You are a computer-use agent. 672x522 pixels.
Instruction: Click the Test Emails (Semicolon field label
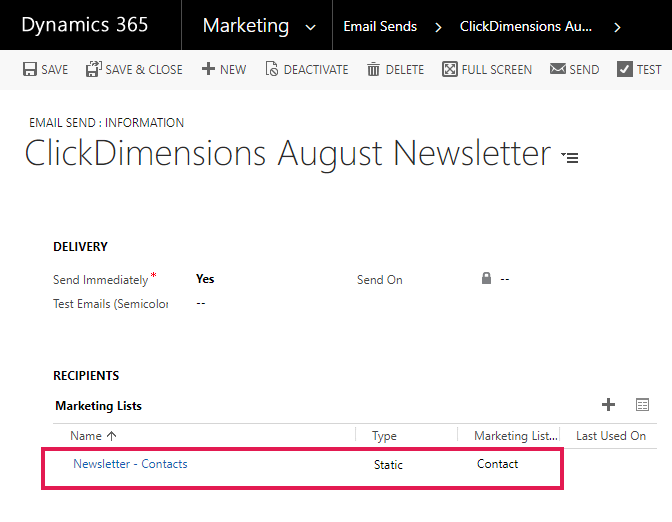tap(111, 304)
